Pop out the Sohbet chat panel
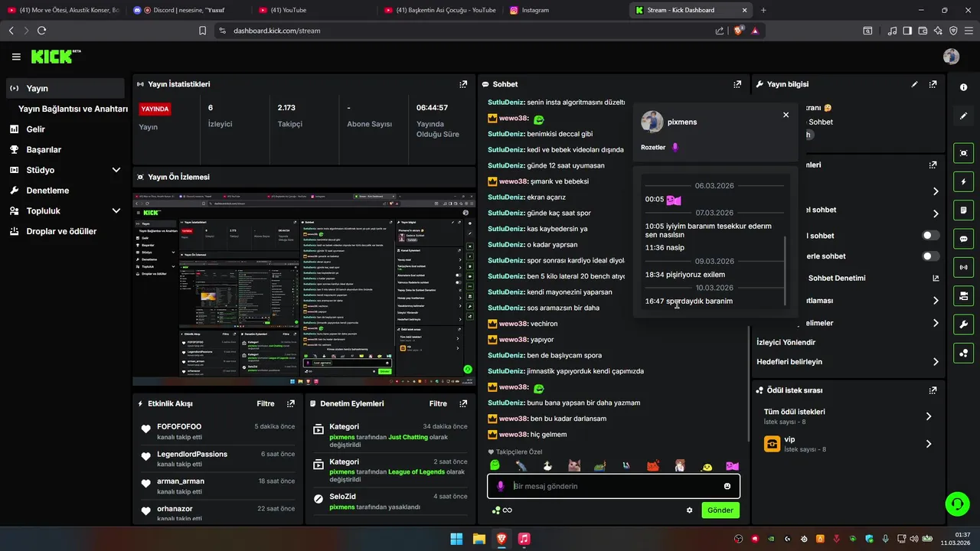Viewport: 980px width, 551px height. pyautogui.click(x=737, y=84)
